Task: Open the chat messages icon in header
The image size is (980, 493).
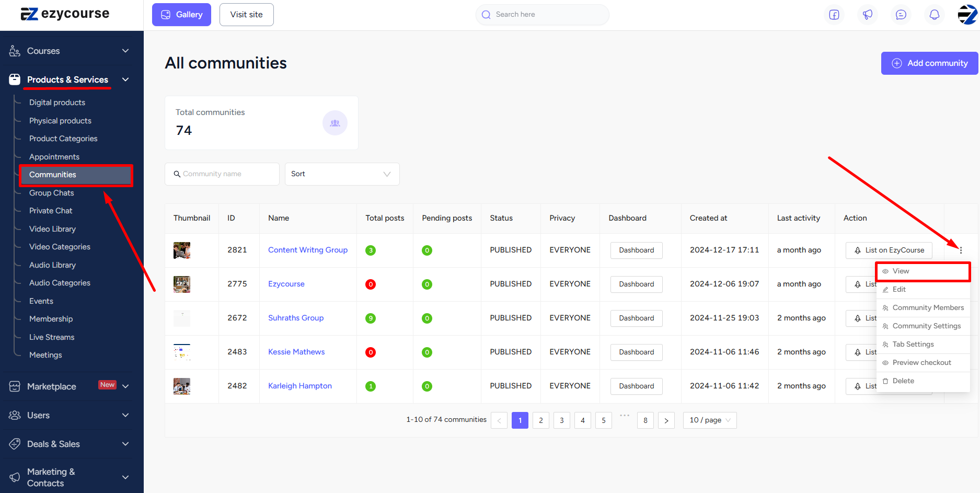Action: (x=901, y=15)
